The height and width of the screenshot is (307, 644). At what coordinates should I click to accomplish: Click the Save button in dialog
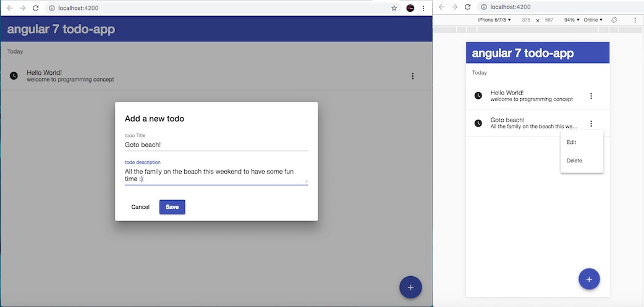pos(172,207)
